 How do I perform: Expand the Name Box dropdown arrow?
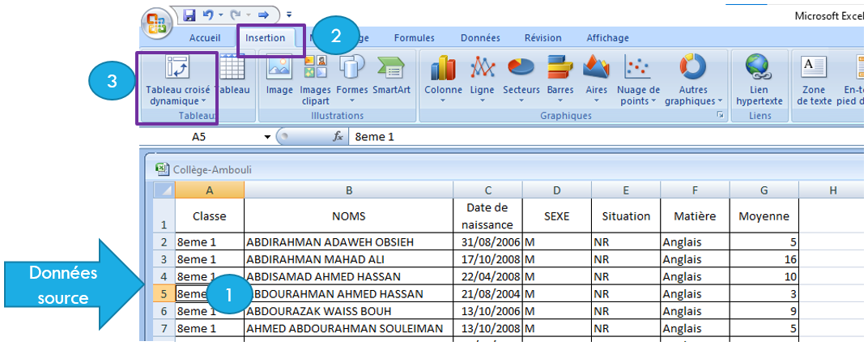pos(268,137)
